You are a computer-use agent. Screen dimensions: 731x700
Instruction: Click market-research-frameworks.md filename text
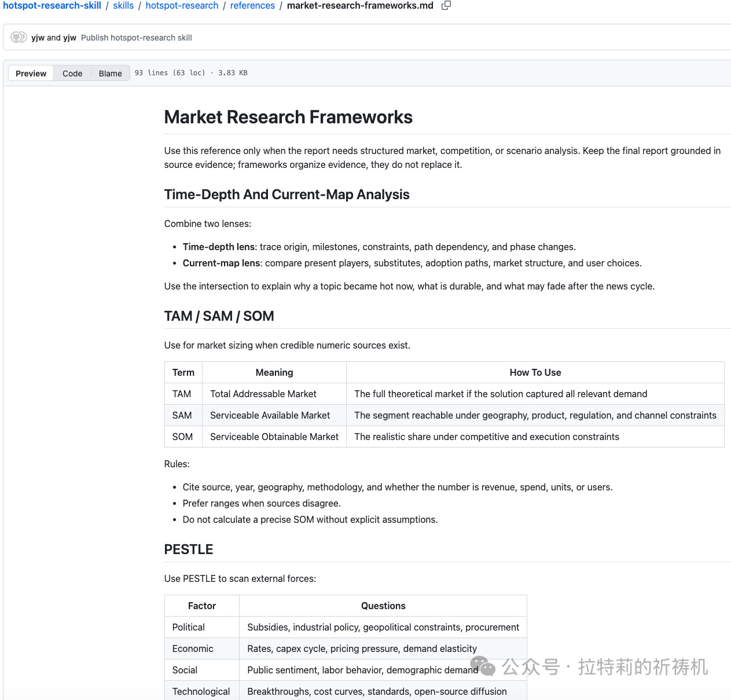click(x=360, y=6)
